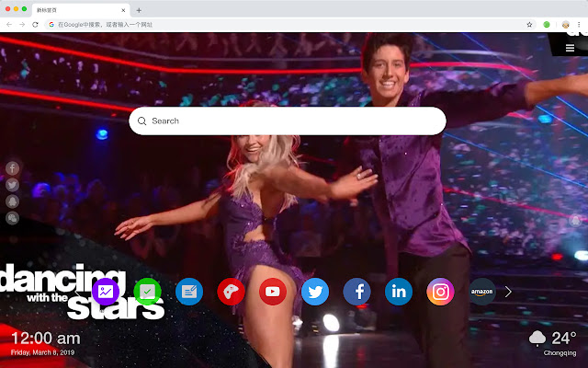Open a new browser tab with plus
Screen dimensions: 588x368
click(139, 9)
